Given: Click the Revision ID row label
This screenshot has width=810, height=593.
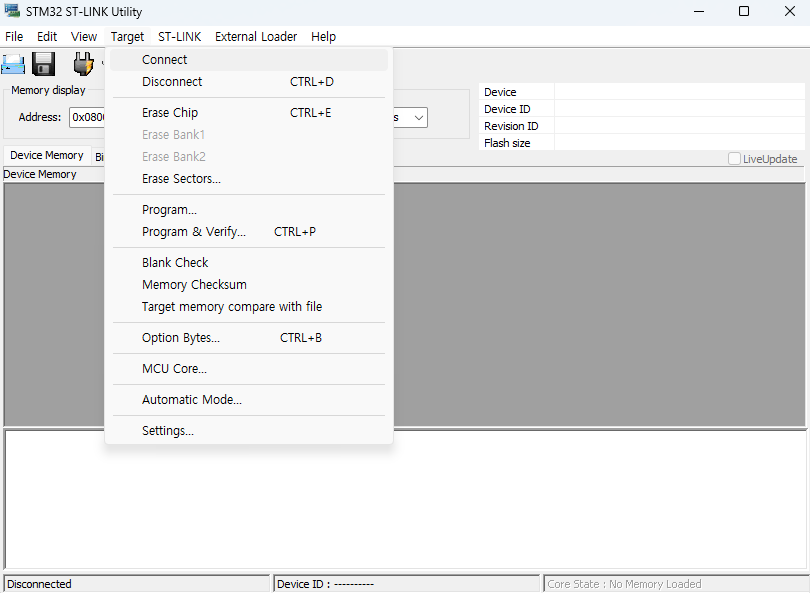Looking at the screenshot, I should click(x=511, y=126).
